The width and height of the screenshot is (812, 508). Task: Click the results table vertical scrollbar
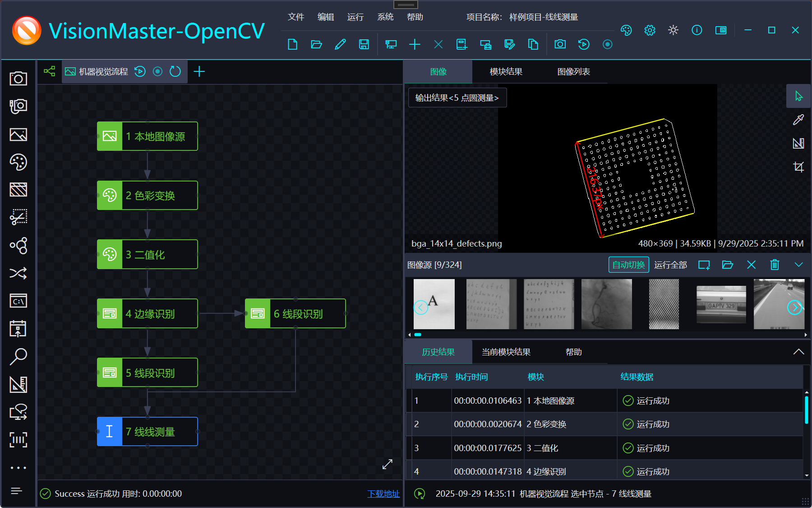[x=806, y=410]
